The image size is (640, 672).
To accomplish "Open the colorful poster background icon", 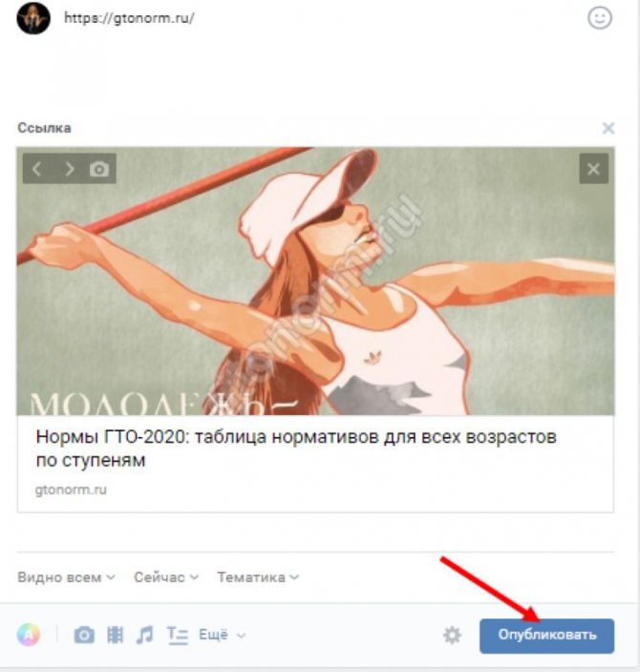I will [29, 634].
